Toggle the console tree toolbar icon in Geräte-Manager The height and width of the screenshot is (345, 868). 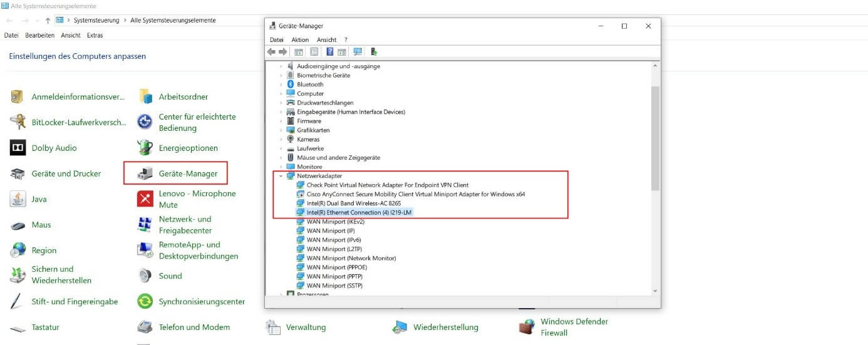click(x=299, y=52)
